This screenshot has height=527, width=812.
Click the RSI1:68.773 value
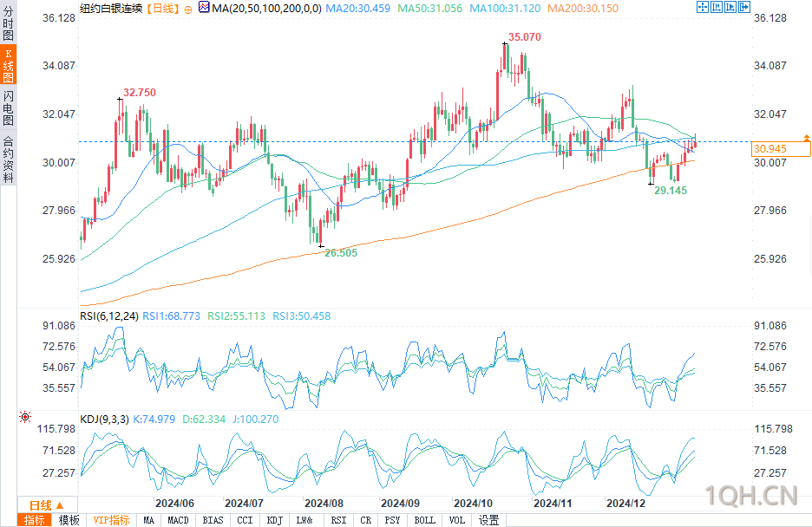tap(172, 316)
